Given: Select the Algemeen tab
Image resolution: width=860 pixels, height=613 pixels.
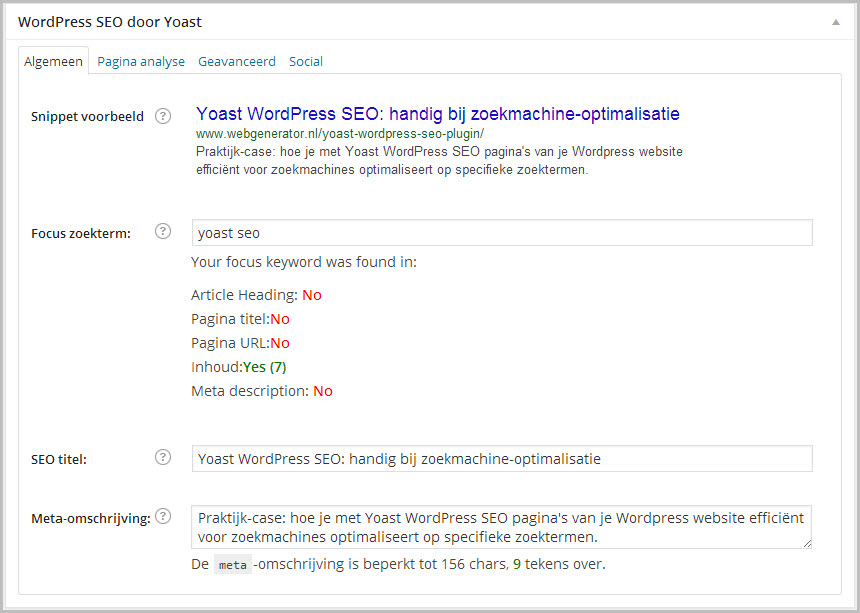Looking at the screenshot, I should tap(53, 61).
